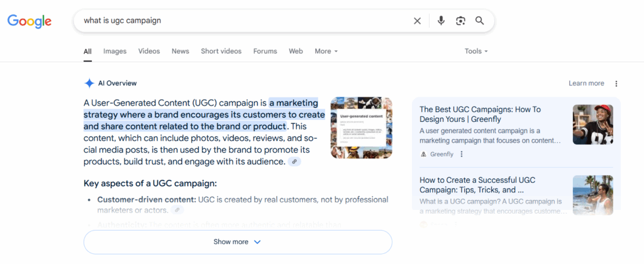The height and width of the screenshot is (264, 644).
Task: Click the User-generated content collage thumbnail
Action: 362,128
